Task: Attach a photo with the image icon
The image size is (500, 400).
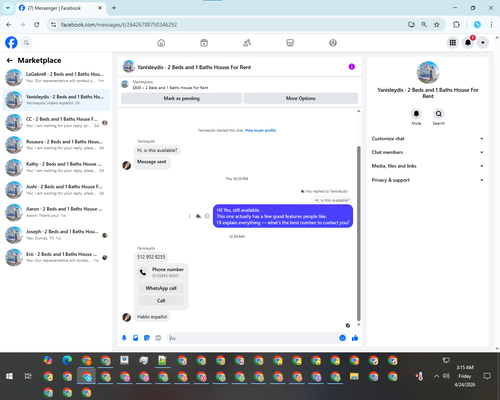Action: pyautogui.click(x=135, y=338)
